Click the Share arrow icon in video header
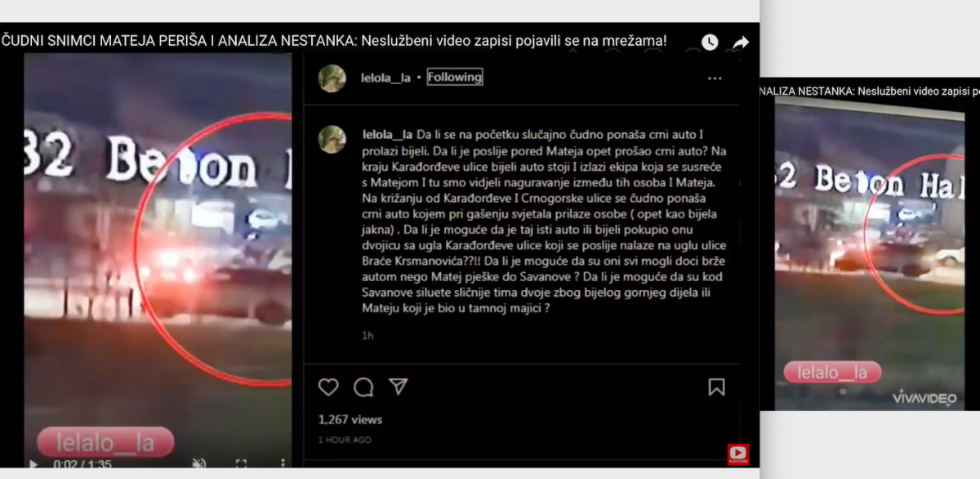This screenshot has width=980, height=479. (x=741, y=43)
